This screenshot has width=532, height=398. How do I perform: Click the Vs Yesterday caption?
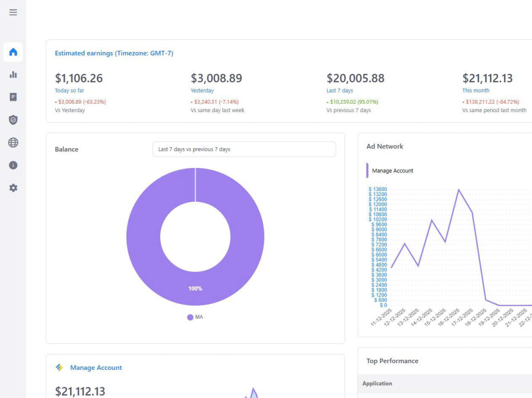click(70, 110)
